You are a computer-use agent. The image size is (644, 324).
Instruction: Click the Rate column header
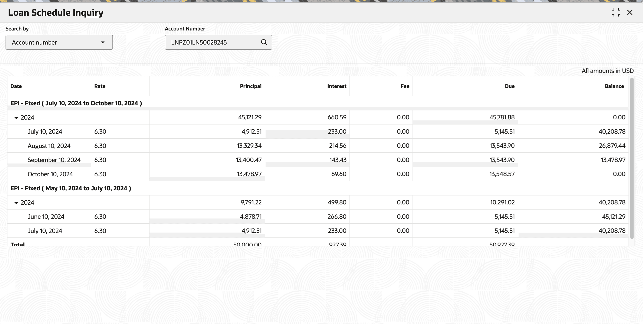click(100, 86)
